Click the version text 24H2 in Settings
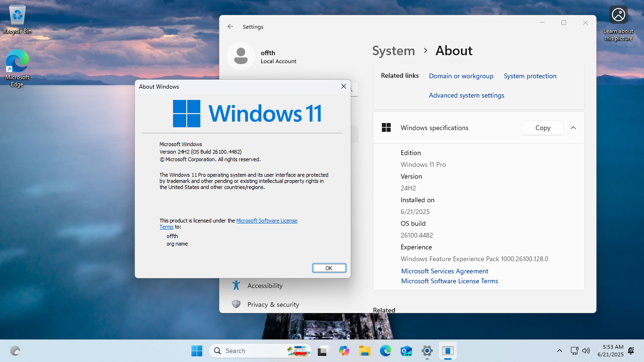Image resolution: width=644 pixels, height=362 pixels. (408, 188)
